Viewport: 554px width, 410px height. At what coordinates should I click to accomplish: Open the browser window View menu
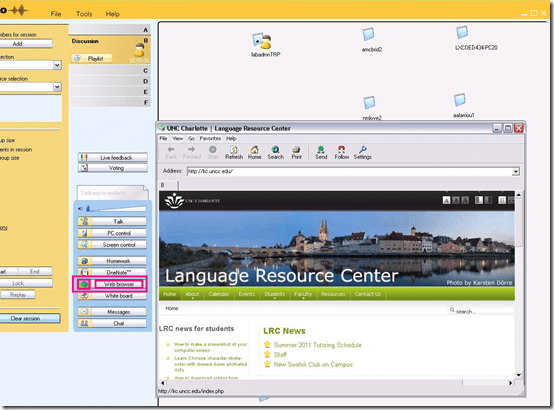[x=178, y=139]
